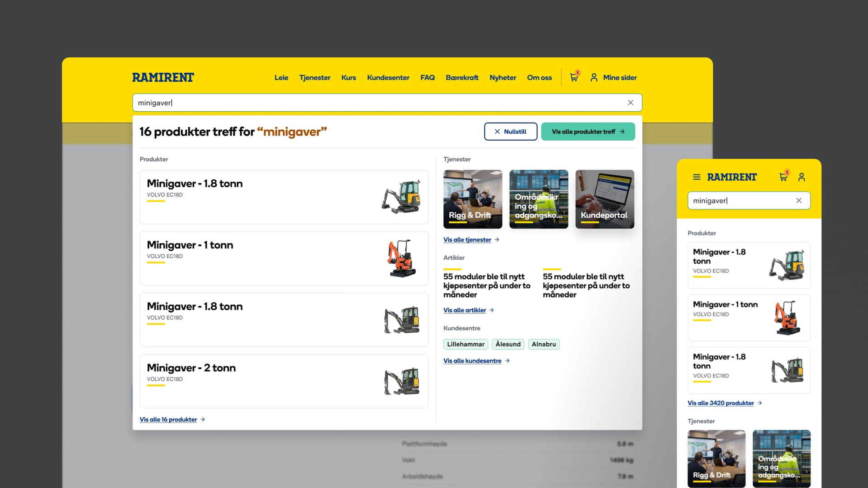The image size is (868, 488).
Task: Tap the user profile icon in mobile header
Action: coord(802,177)
